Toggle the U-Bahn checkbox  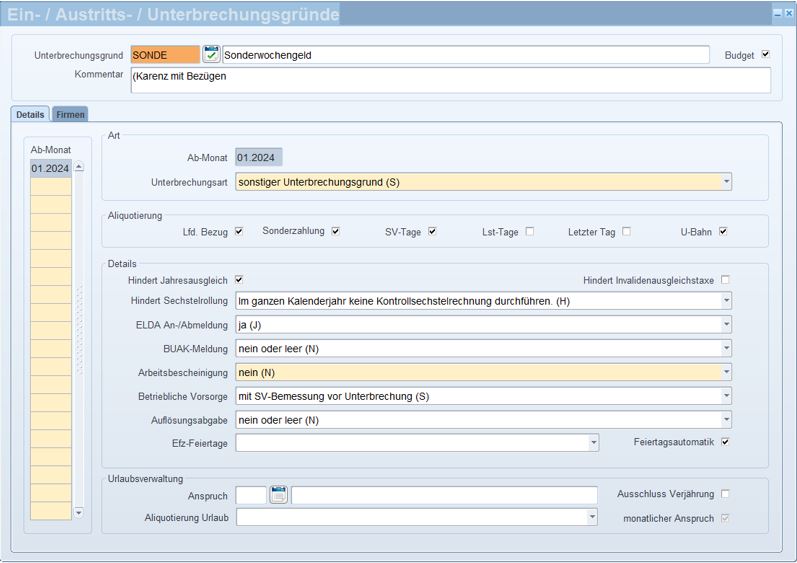coord(723,232)
